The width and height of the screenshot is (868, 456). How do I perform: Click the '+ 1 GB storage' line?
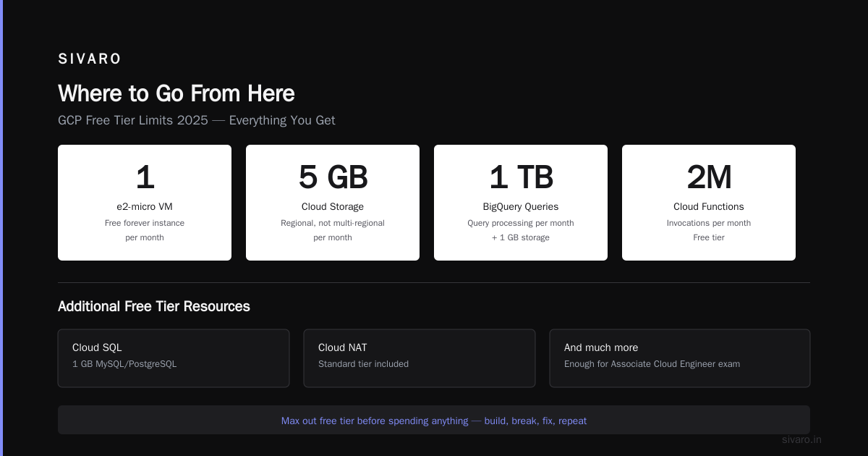(x=521, y=237)
